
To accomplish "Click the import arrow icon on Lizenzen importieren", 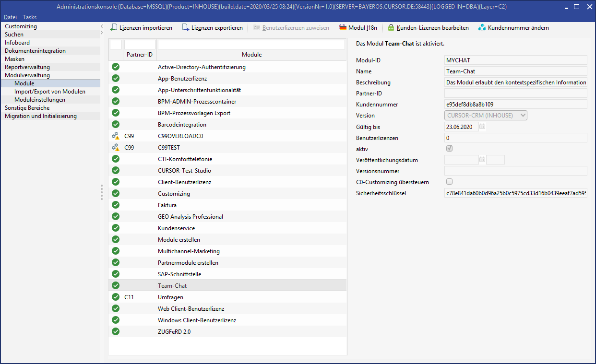I will [x=113, y=27].
